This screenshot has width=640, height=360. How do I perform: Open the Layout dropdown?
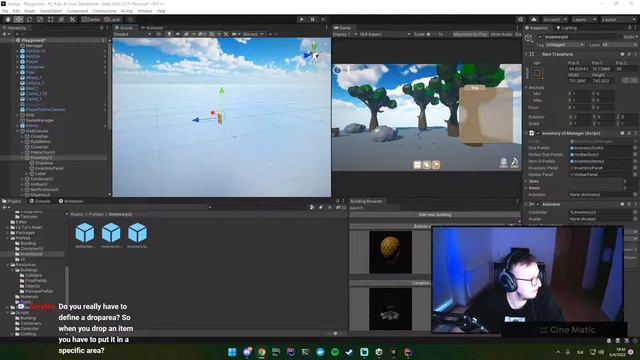tap(619, 19)
